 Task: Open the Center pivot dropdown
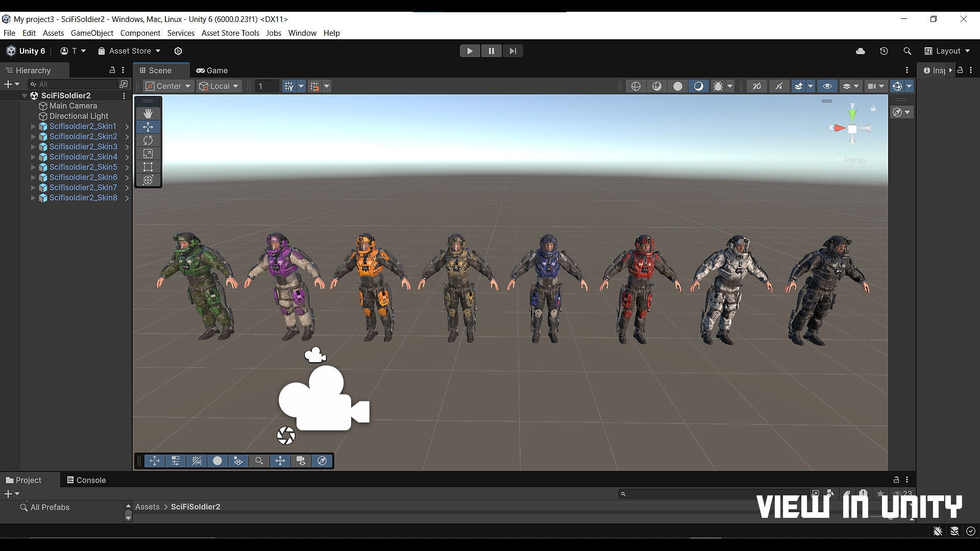pyautogui.click(x=168, y=86)
